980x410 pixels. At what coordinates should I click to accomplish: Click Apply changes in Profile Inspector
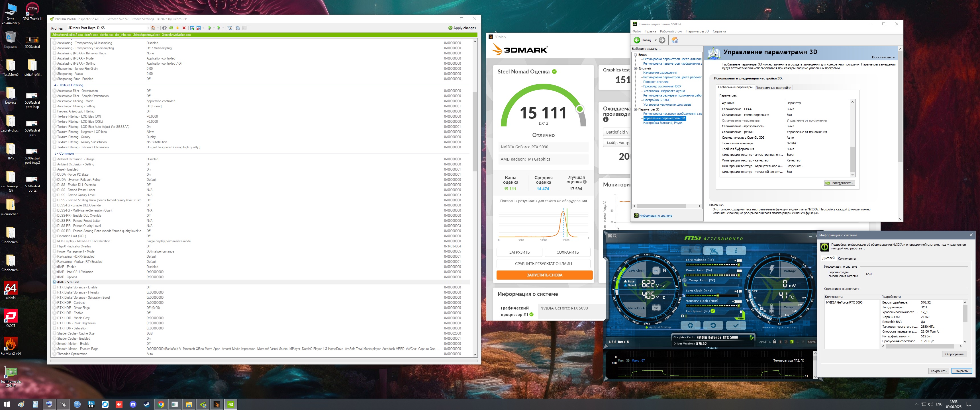tap(462, 28)
